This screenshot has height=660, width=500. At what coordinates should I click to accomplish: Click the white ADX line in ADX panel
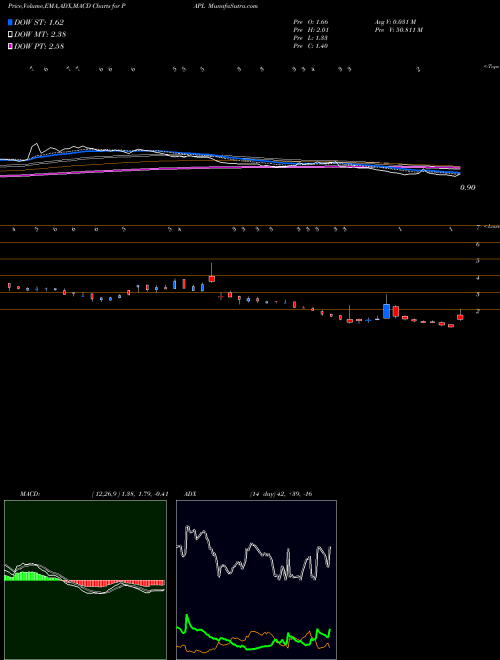pos(254,554)
